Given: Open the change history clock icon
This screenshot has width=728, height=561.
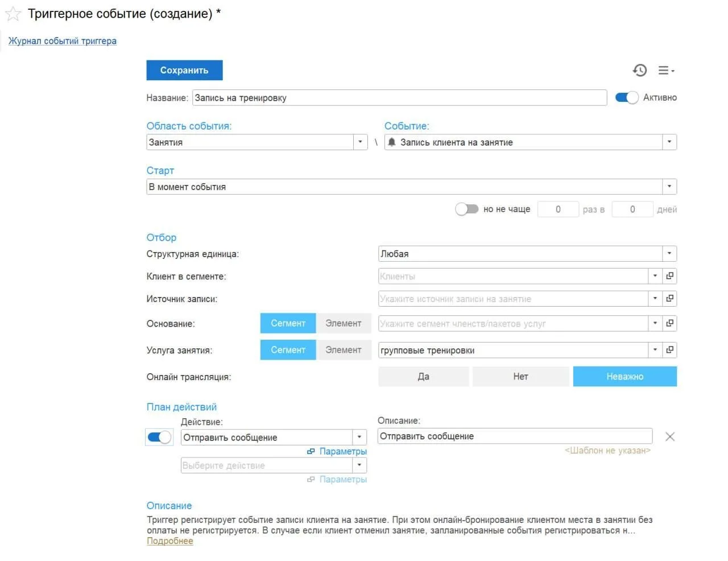Looking at the screenshot, I should click(x=640, y=71).
